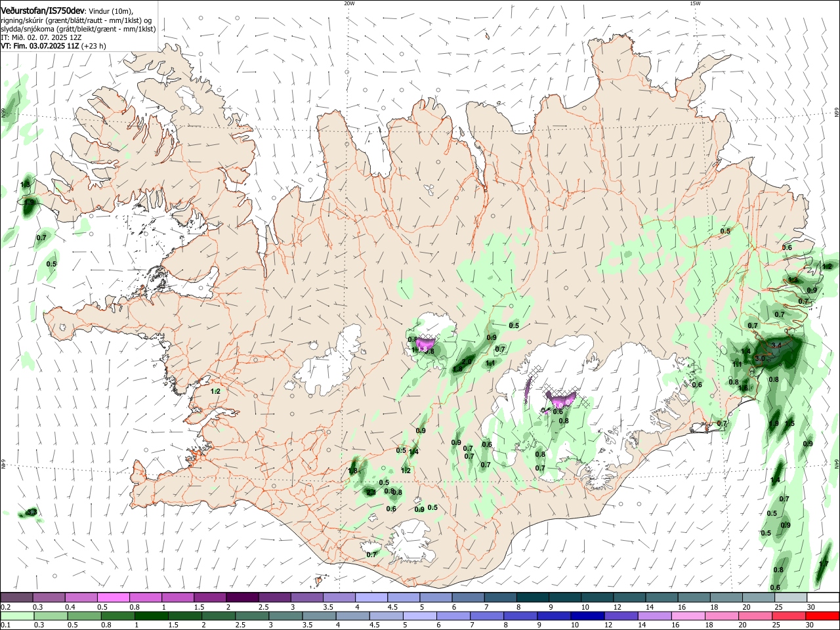840x630 pixels.
Task: Click the 3.4 precipitation value on the map
Action: point(776,345)
